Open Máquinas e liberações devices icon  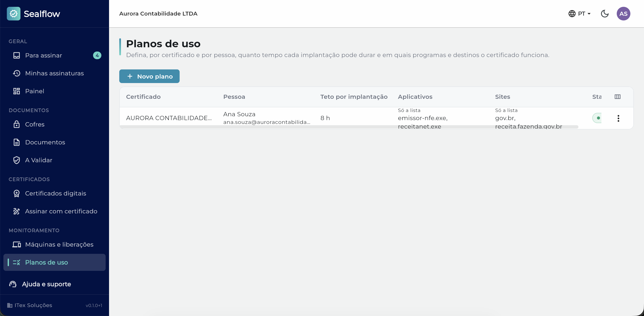[x=16, y=244]
